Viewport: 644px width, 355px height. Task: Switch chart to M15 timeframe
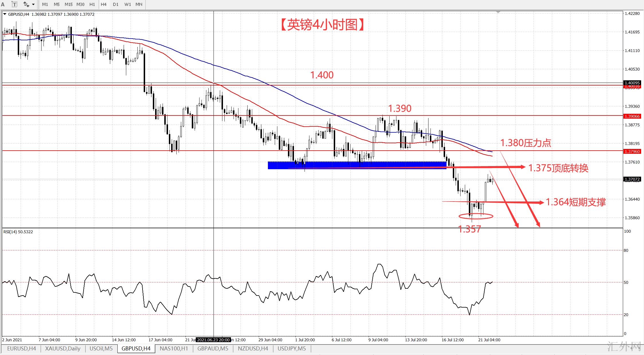click(68, 4)
